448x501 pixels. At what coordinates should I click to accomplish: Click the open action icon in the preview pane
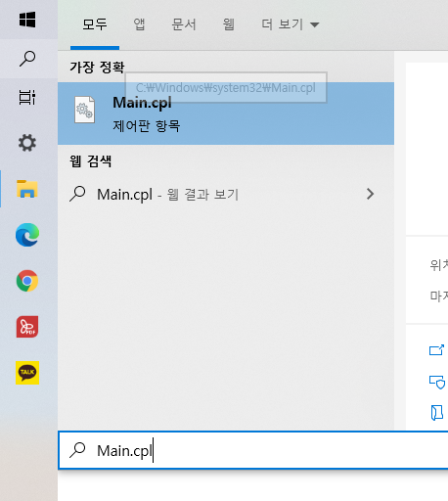pyautogui.click(x=436, y=350)
